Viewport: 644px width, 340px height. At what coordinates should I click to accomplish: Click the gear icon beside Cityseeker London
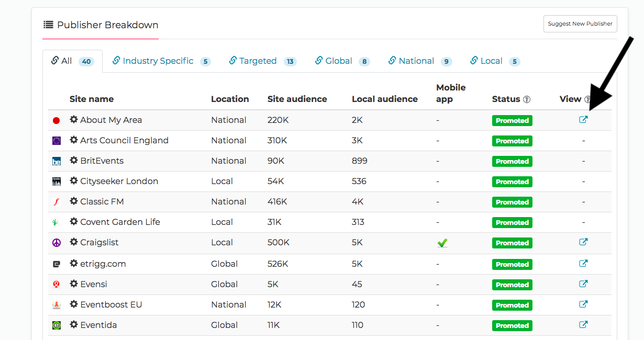74,181
